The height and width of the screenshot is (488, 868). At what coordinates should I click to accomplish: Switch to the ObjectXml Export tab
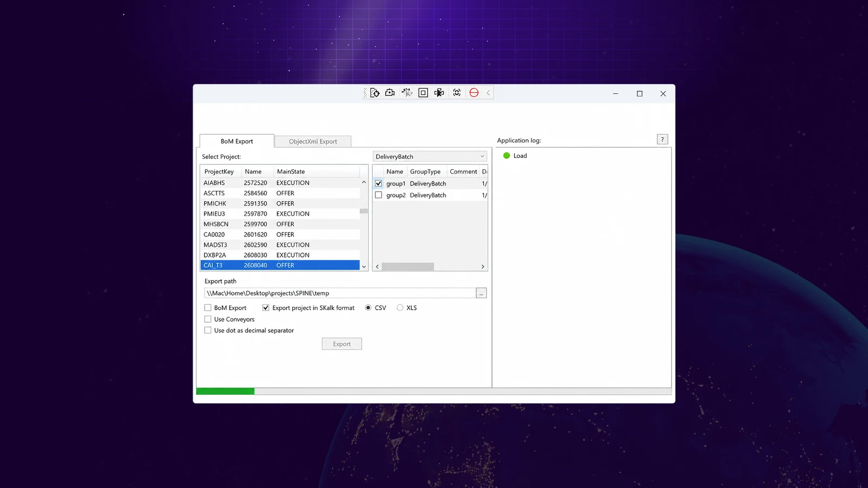pyautogui.click(x=313, y=142)
